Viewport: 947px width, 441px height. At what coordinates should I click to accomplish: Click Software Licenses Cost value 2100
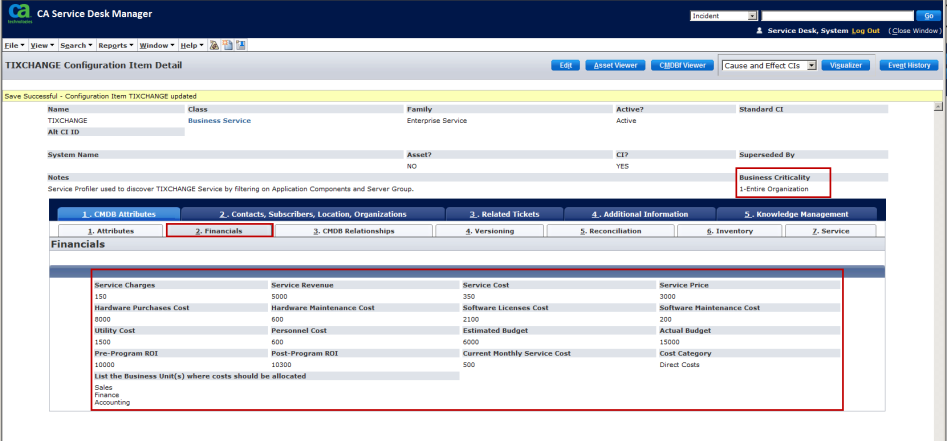coord(470,319)
